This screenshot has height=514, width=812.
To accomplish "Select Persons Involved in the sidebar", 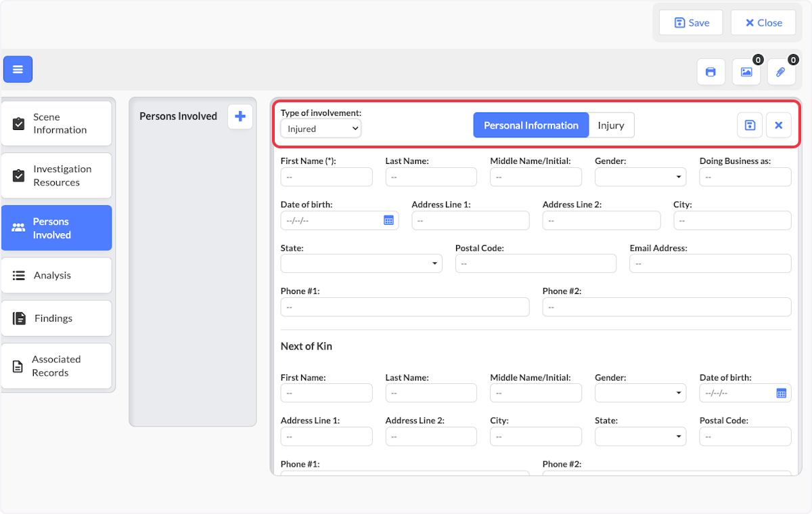I will (56, 228).
